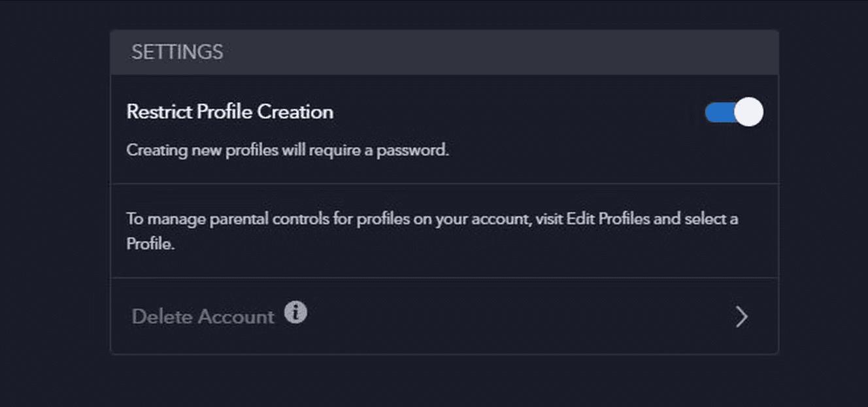Click the SETTINGS section header
The width and height of the screenshot is (868, 407).
click(x=444, y=52)
